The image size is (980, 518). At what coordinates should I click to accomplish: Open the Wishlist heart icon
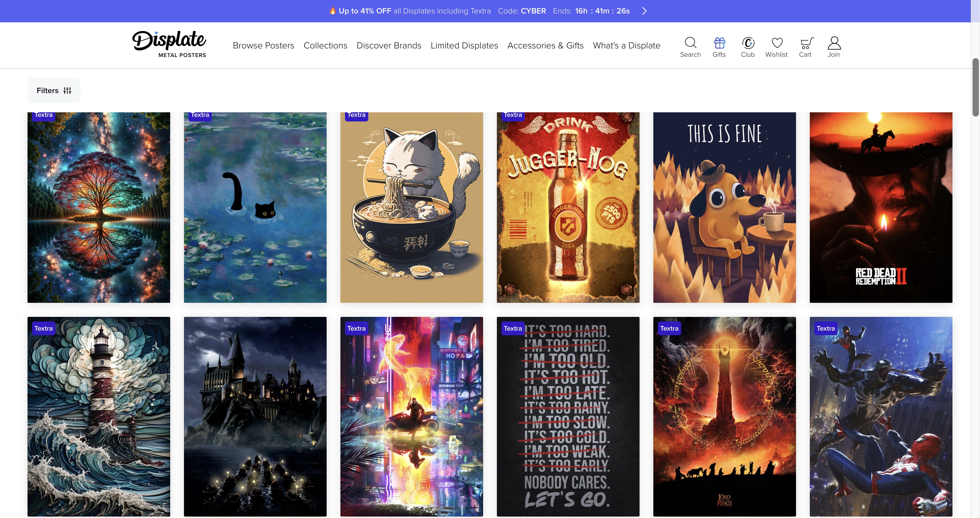pyautogui.click(x=777, y=47)
